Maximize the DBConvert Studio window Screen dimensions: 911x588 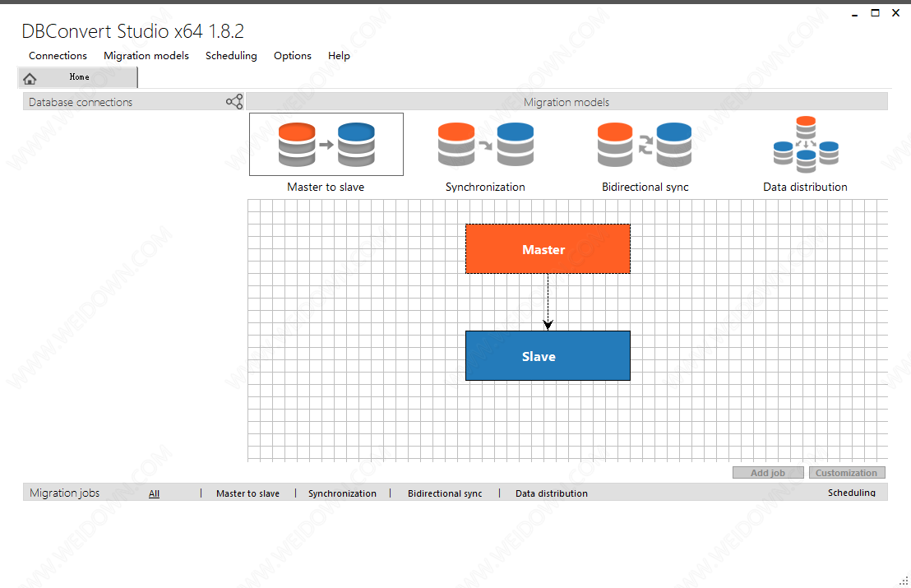click(875, 13)
